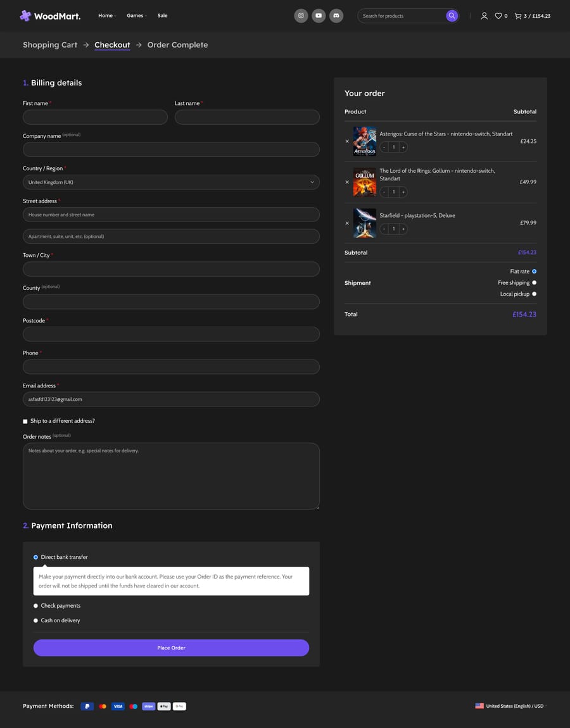This screenshot has width=570, height=728.
Task: Click the Place Order button
Action: click(171, 648)
